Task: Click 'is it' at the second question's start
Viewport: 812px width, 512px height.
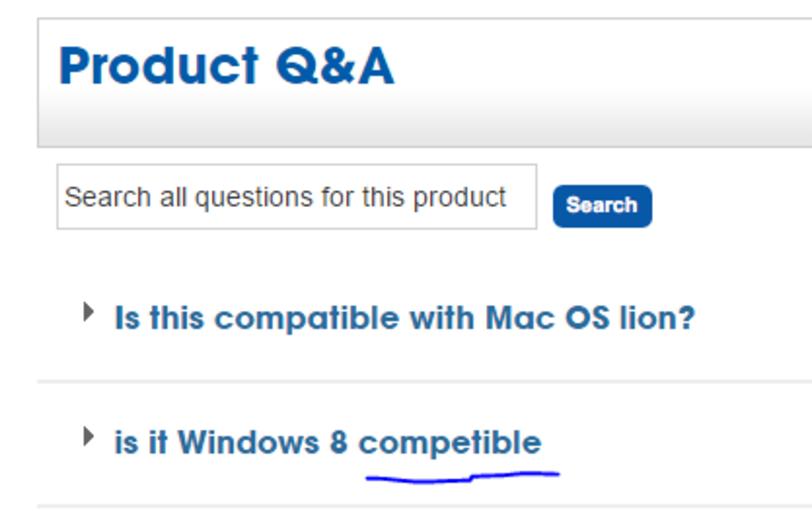Action: tap(140, 442)
